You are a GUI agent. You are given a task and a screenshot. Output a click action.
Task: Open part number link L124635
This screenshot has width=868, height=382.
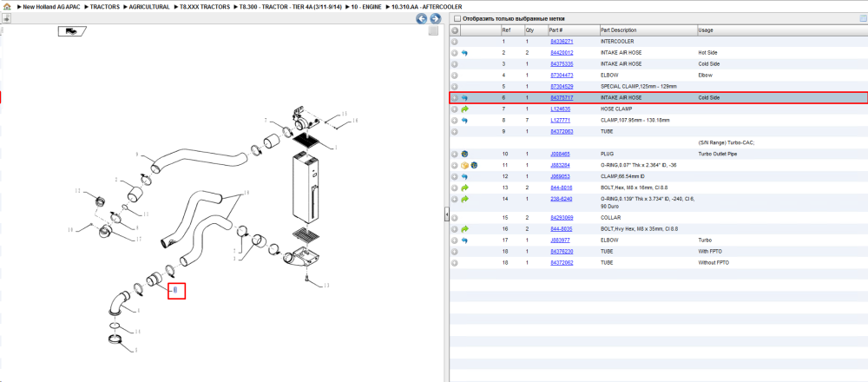pos(560,109)
